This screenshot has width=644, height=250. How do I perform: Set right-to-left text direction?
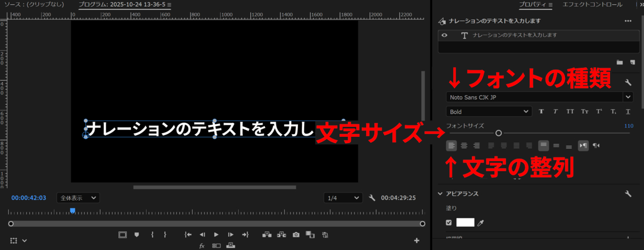(x=596, y=146)
